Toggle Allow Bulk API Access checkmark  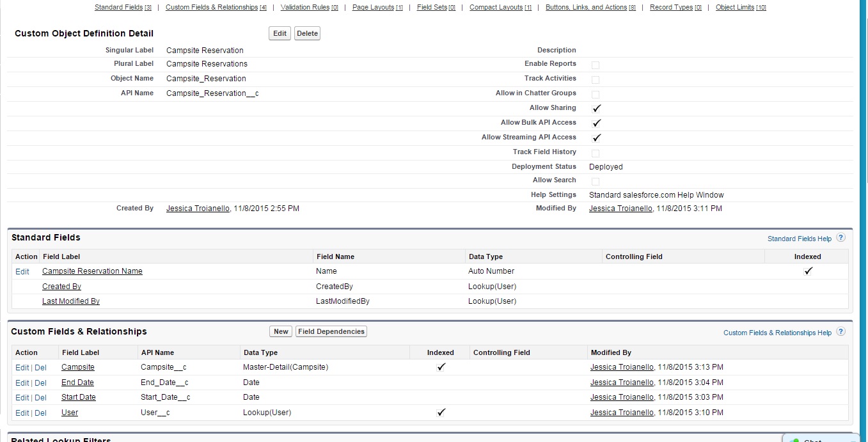[x=597, y=123]
